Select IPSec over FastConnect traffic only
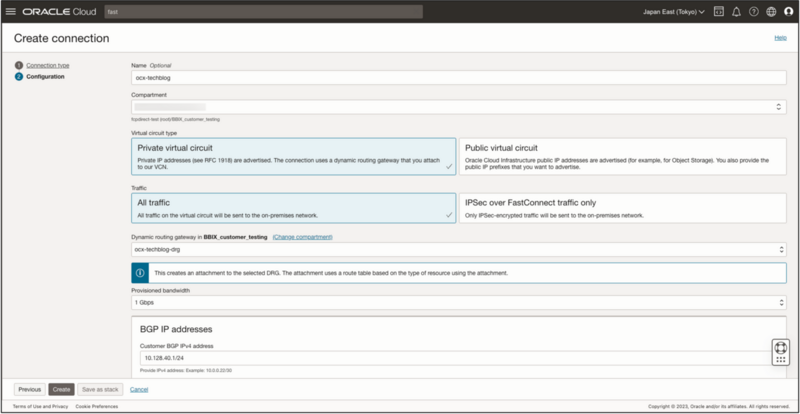The height and width of the screenshot is (414, 800). (622, 208)
